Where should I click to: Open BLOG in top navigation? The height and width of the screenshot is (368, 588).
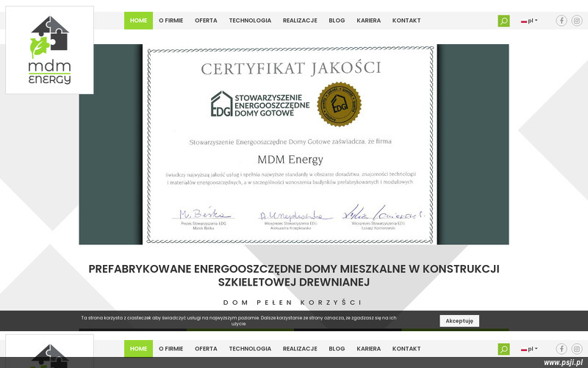(x=337, y=21)
